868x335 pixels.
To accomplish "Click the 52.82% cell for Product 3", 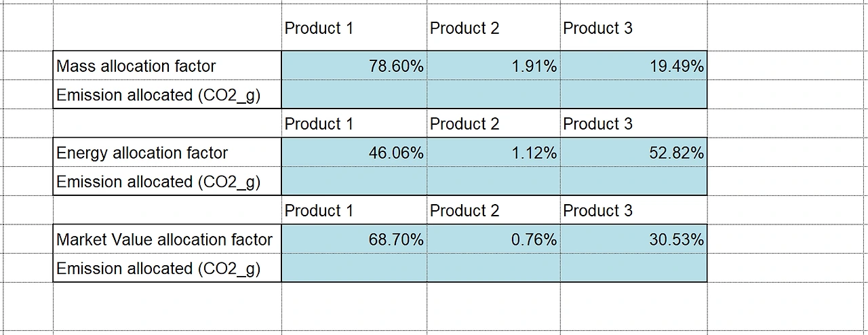I will (x=633, y=153).
